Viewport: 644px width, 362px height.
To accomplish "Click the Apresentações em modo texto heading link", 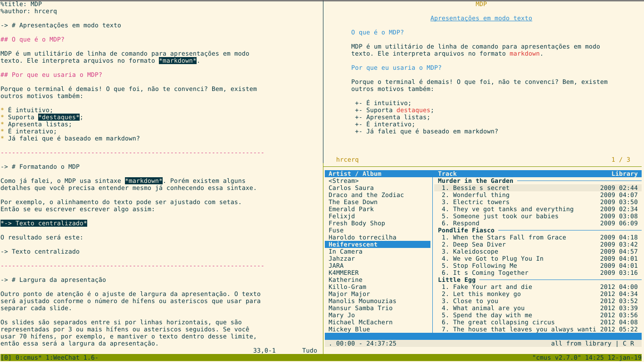I will click(x=481, y=18).
